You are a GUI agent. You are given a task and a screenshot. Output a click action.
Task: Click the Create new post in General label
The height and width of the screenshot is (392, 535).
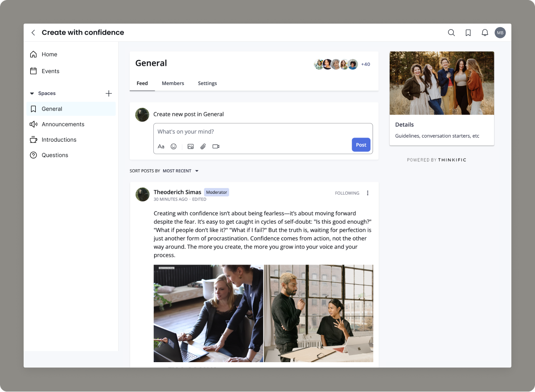point(189,114)
